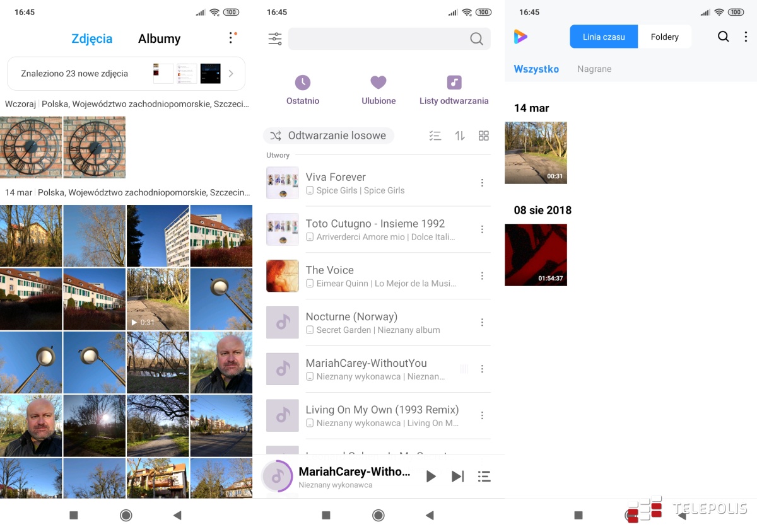Switch to the Albumy tab

point(159,38)
